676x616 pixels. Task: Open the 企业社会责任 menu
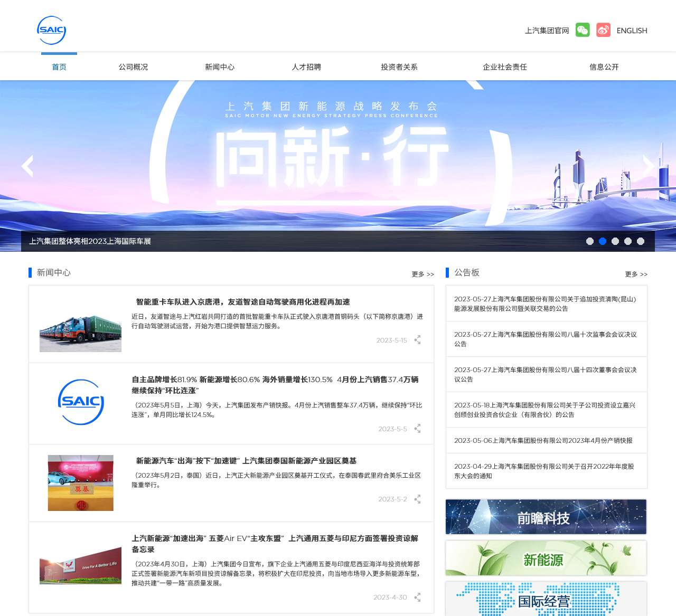pos(505,67)
